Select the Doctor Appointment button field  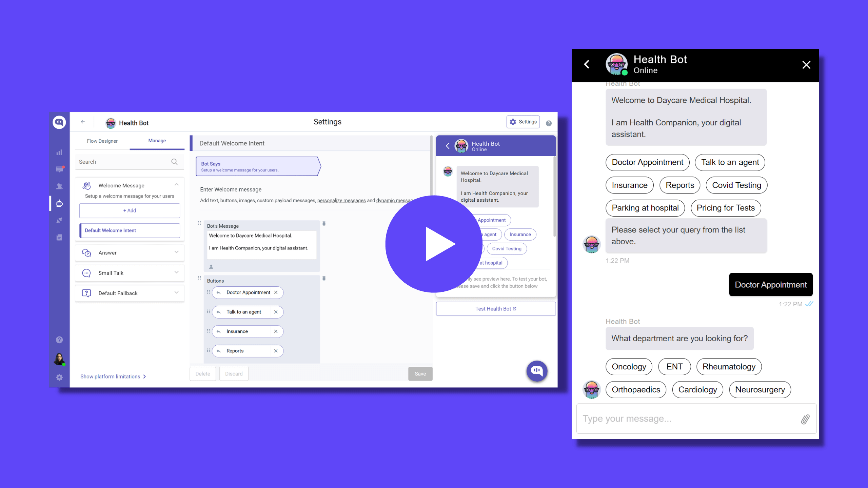tap(247, 292)
